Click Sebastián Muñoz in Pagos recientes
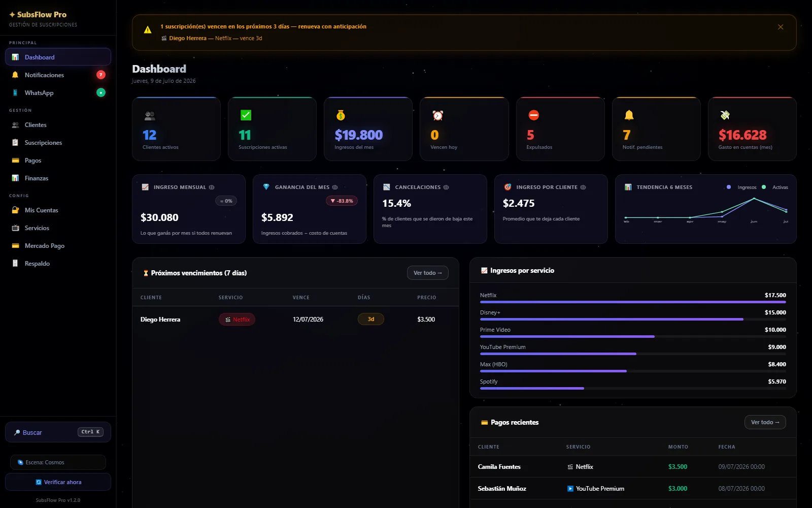This screenshot has height=508, width=812. point(502,489)
